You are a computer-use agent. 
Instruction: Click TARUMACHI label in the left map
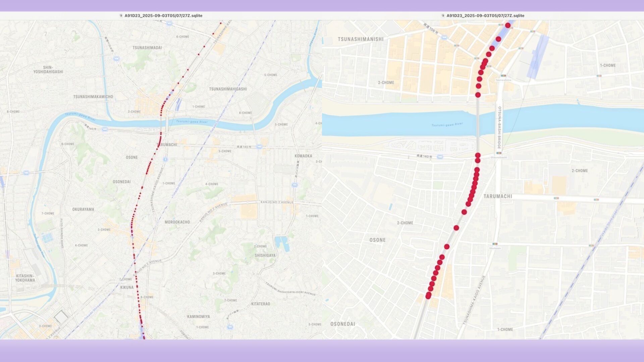coord(167,145)
